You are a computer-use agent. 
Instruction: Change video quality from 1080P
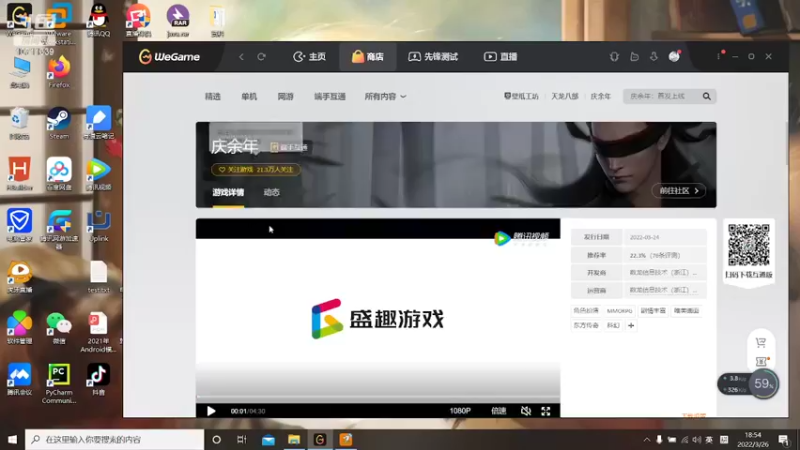click(x=460, y=411)
